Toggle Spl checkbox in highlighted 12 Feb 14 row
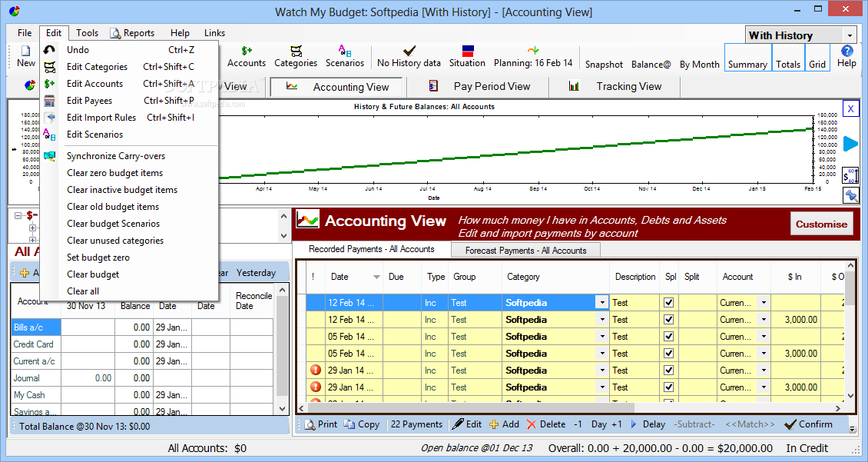 click(669, 302)
